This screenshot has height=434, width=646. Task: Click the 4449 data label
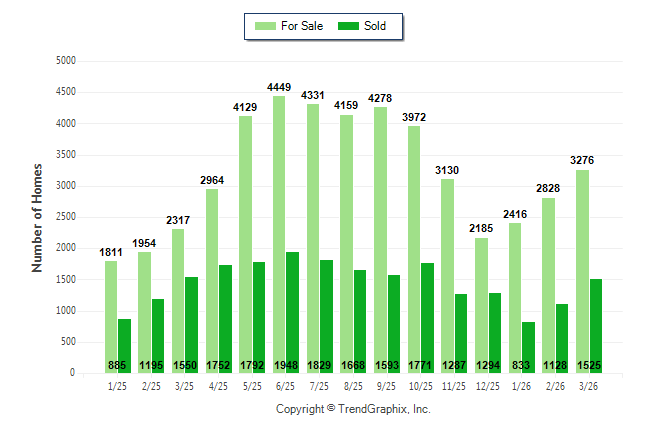279,88
